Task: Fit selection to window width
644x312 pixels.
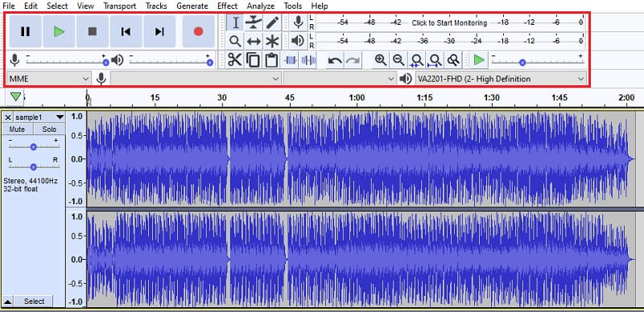Action: pyautogui.click(x=416, y=60)
